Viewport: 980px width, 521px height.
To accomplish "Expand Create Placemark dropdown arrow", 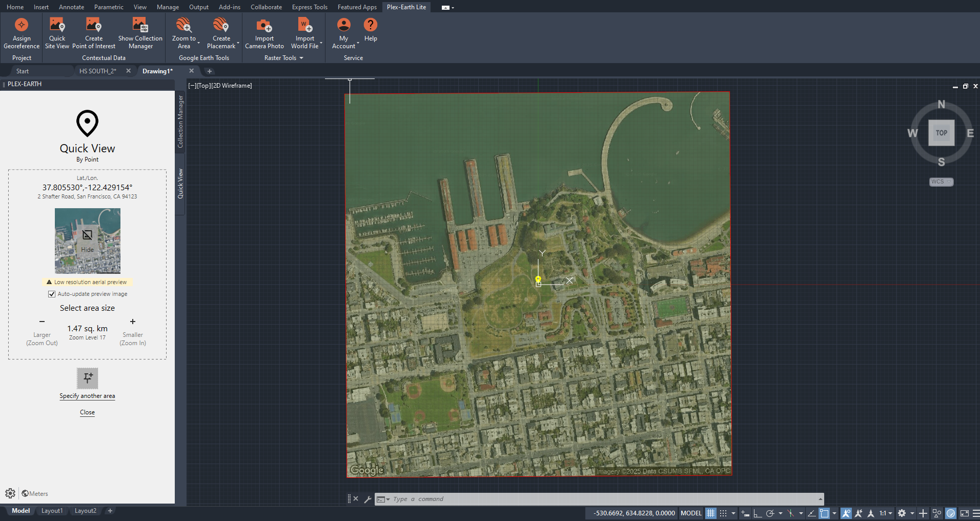I will [x=238, y=43].
